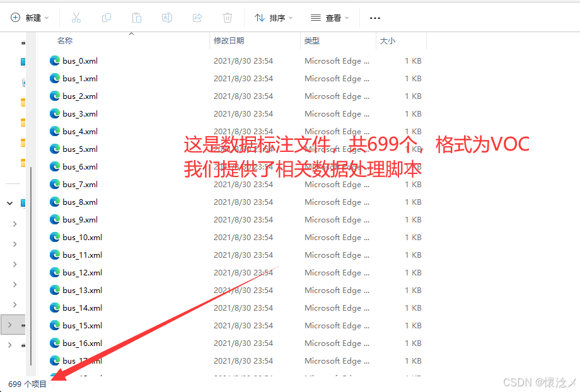The width and height of the screenshot is (580, 392).
Task: Select the Edge icon of bus_5.xml
Action: click(55, 149)
